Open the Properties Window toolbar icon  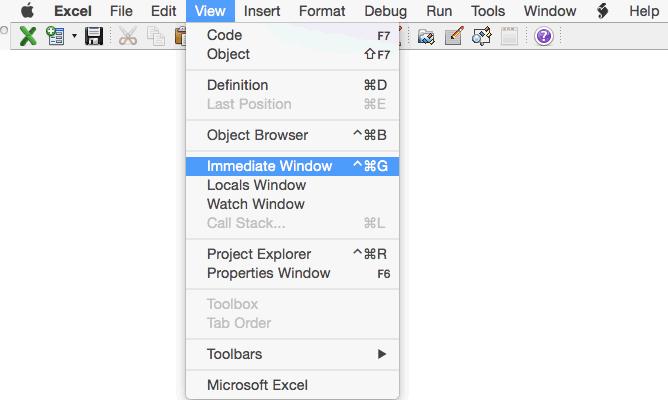click(x=454, y=36)
